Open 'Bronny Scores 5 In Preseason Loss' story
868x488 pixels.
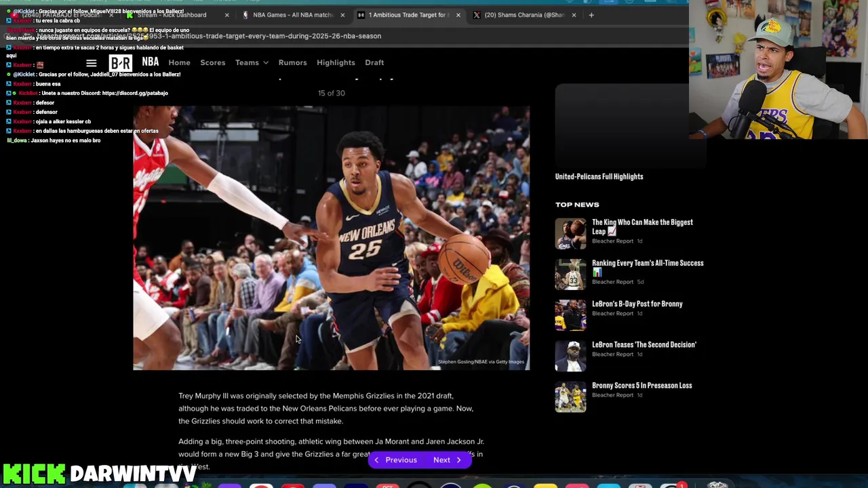click(x=642, y=385)
